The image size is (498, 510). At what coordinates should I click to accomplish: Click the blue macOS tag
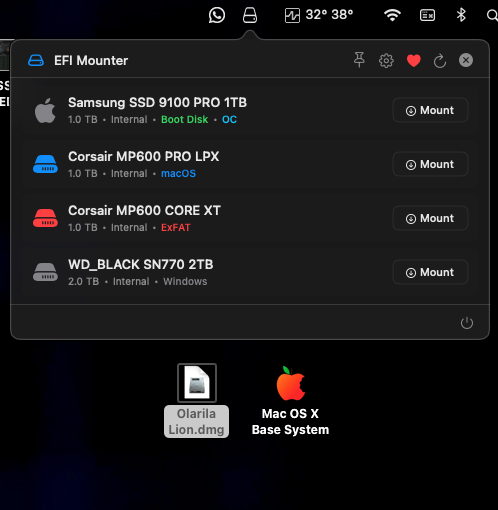point(178,173)
